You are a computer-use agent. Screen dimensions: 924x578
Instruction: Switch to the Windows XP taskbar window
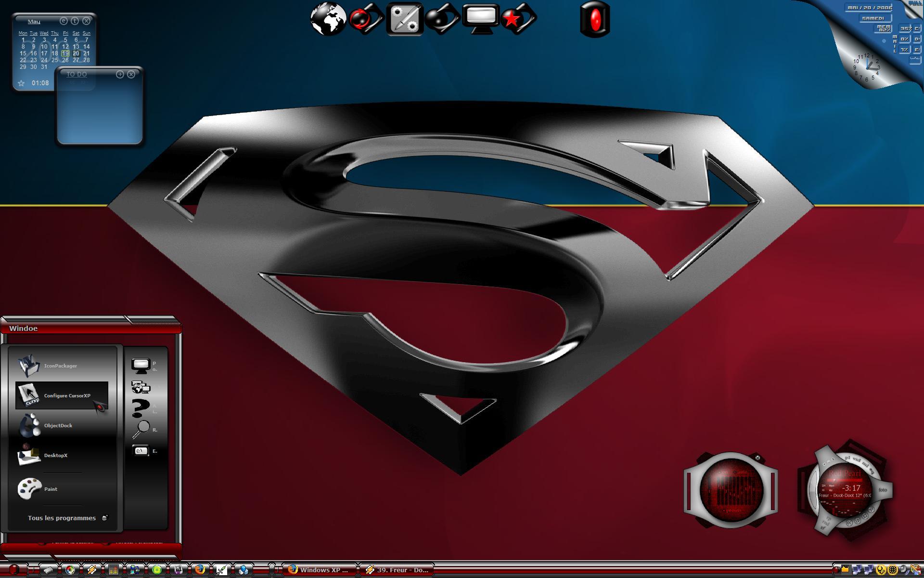tap(320, 570)
